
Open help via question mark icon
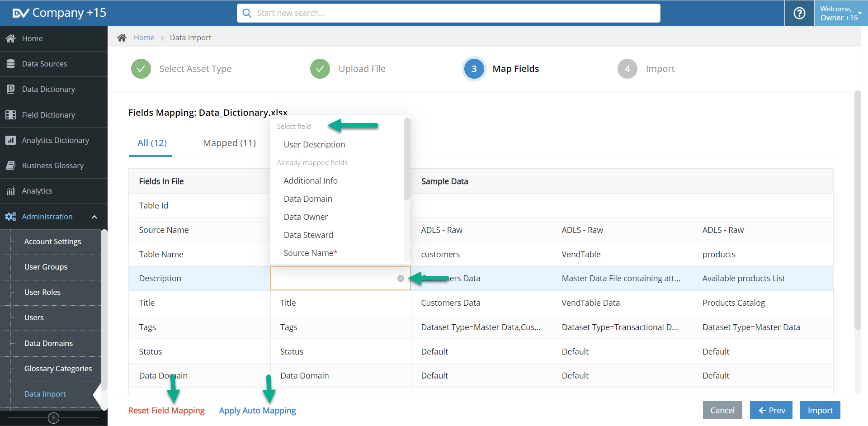pyautogui.click(x=799, y=13)
